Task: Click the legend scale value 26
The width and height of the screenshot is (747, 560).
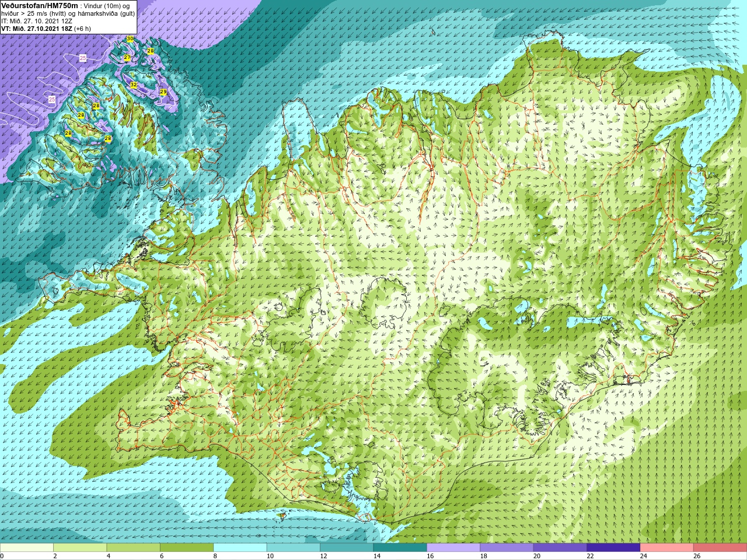Action: point(697,556)
